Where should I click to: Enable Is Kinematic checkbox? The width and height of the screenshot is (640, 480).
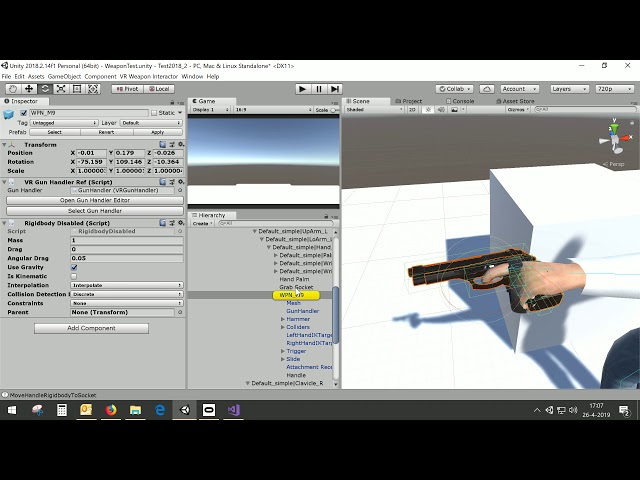[74, 276]
